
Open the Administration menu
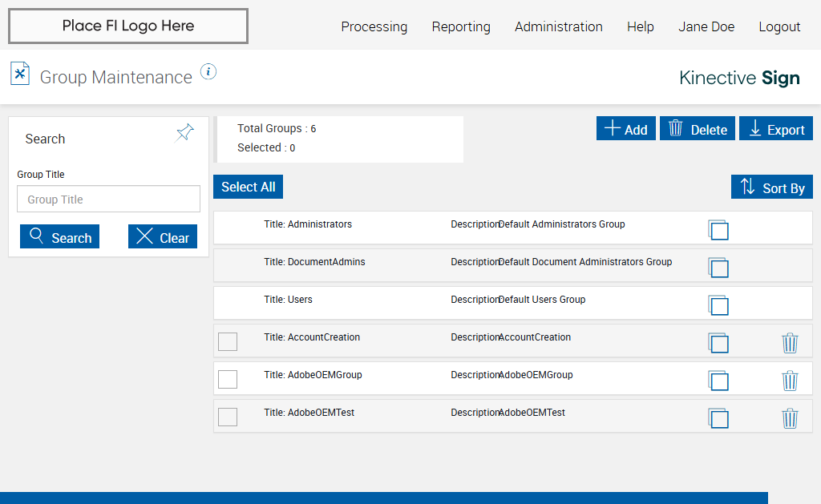[558, 26]
